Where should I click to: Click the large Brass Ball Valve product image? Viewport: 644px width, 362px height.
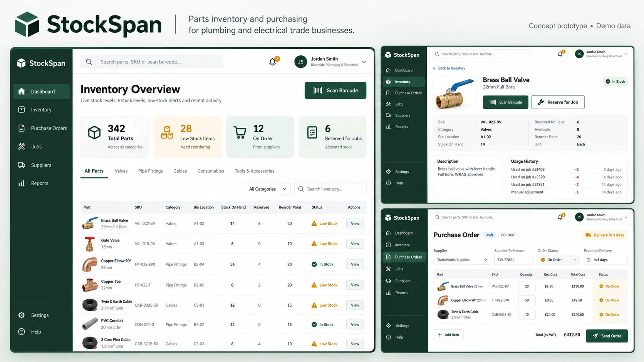point(455,93)
